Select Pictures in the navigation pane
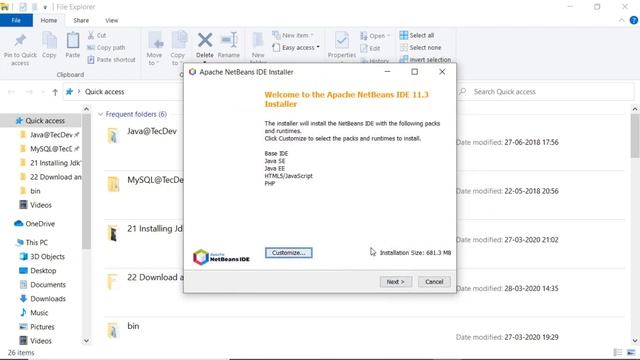The width and height of the screenshot is (640, 360). click(x=37, y=327)
